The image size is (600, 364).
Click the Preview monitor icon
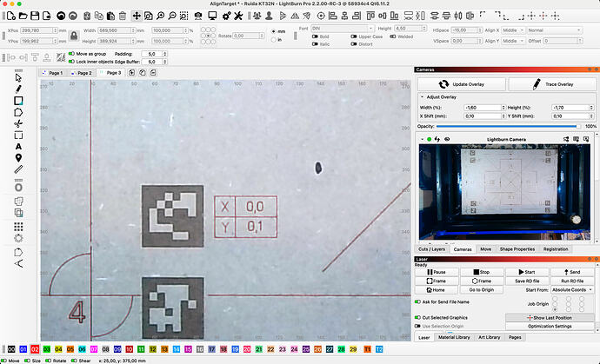[212, 16]
